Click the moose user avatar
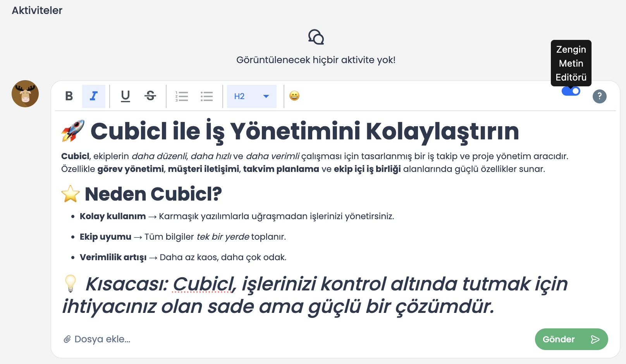The width and height of the screenshot is (626, 364). click(25, 94)
